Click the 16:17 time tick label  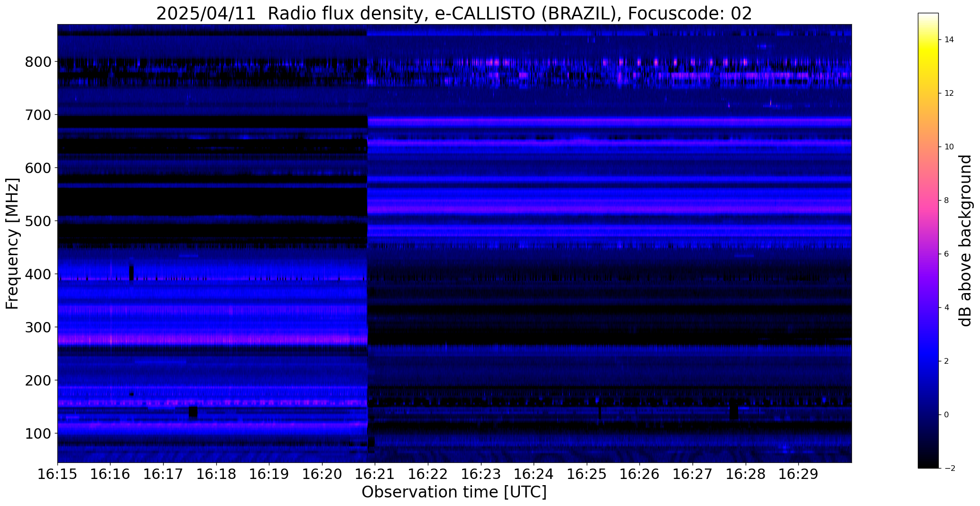(164, 475)
